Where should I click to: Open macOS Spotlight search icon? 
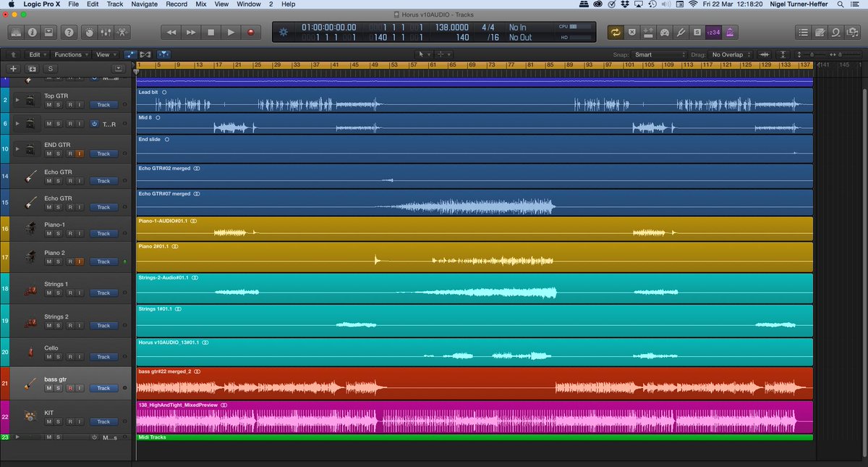coord(841,4)
